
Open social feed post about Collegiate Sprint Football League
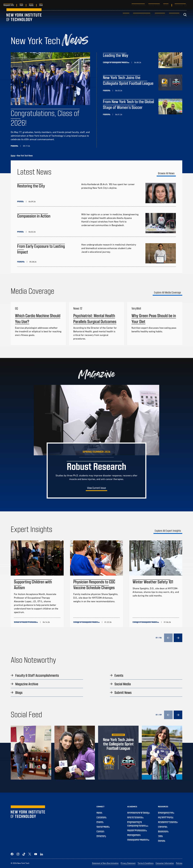point(118,752)
